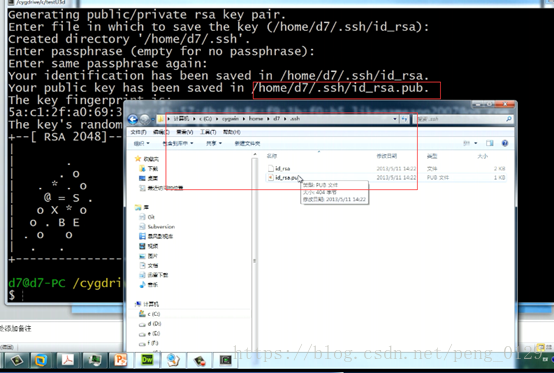
Task: Click the New folder toolbar button
Action: tap(247, 143)
